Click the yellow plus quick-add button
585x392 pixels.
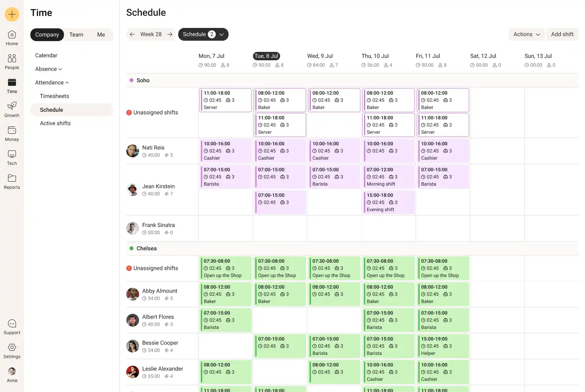point(12,14)
